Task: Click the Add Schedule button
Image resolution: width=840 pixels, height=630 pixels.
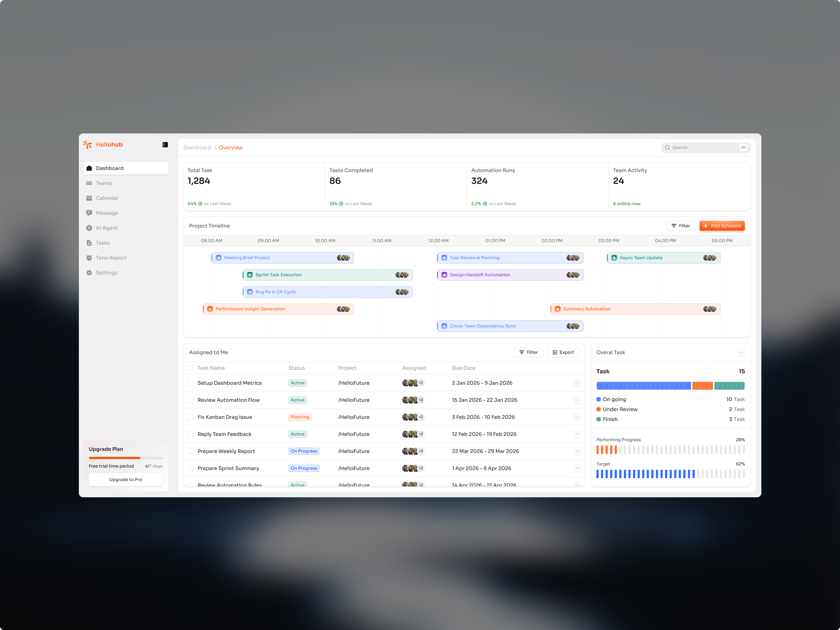Action: tap(722, 226)
